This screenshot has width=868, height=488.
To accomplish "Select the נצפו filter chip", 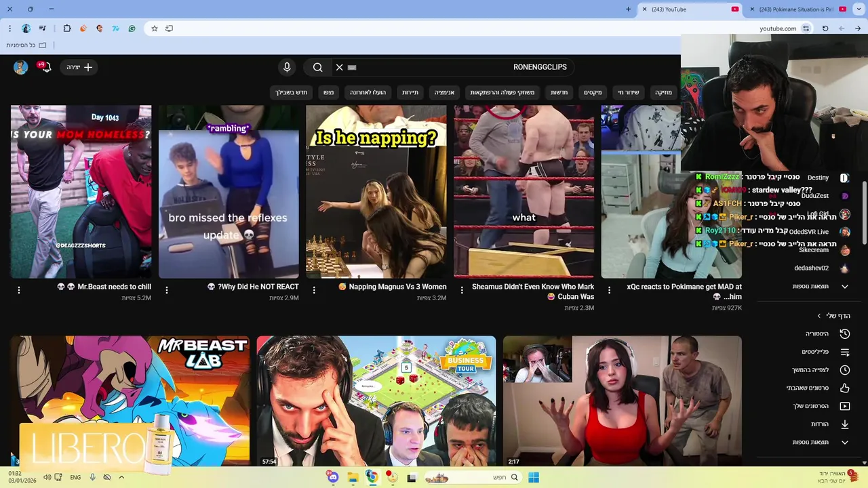I will [x=328, y=92].
